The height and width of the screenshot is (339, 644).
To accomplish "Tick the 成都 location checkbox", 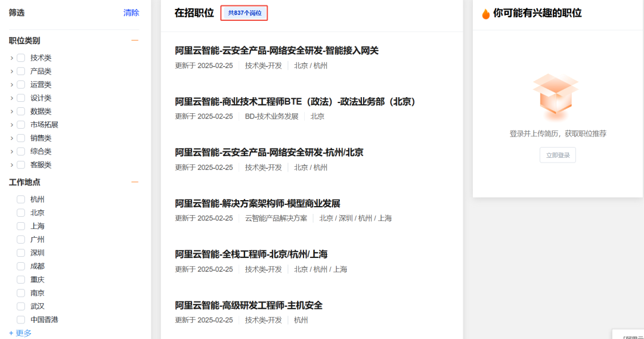I will (x=21, y=266).
